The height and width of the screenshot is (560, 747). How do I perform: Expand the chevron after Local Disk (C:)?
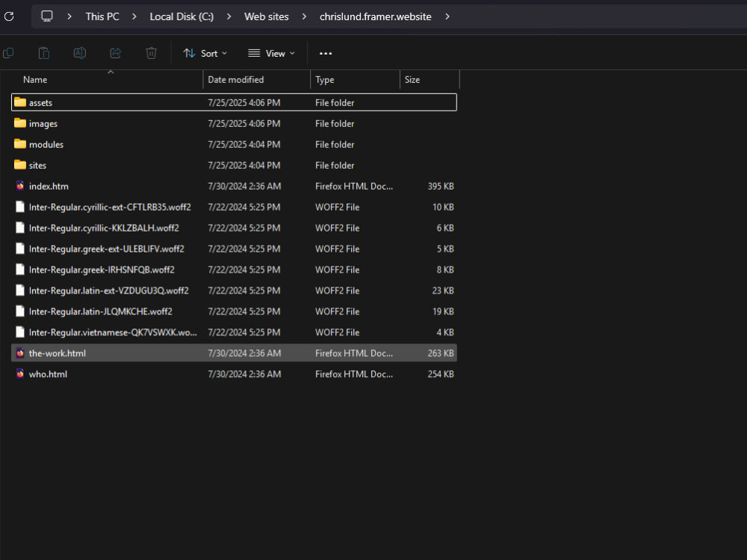(229, 16)
